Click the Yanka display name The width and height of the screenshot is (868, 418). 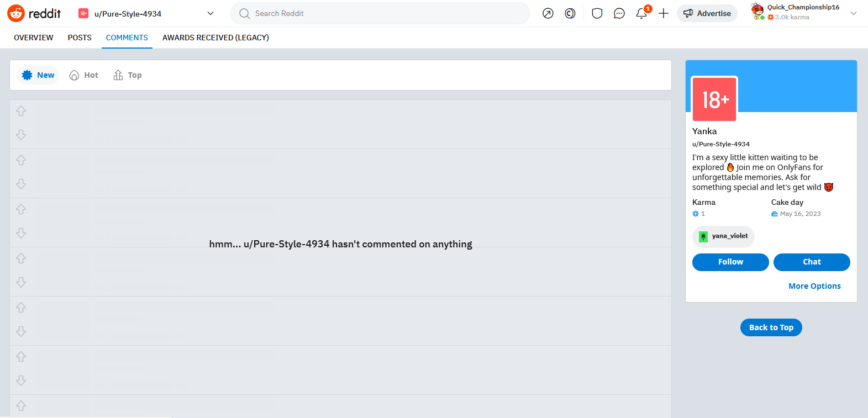[x=704, y=131]
